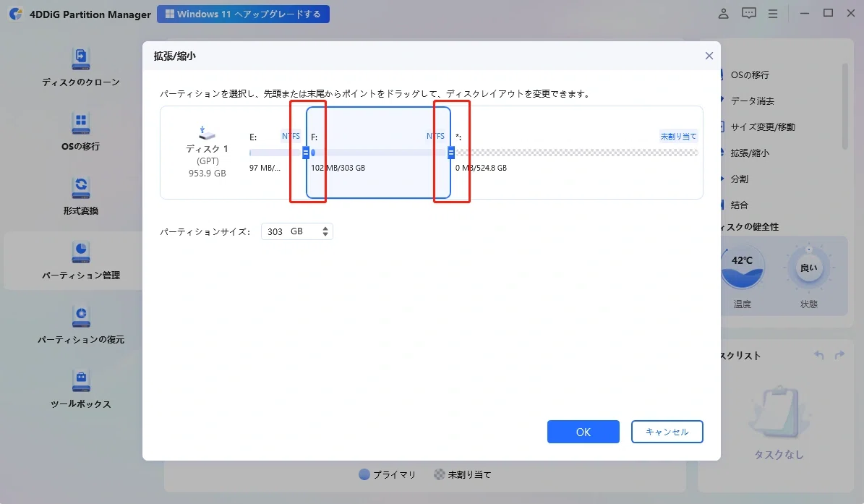
Task: Click the 4DDiG Partition Manager logo icon
Action: (16, 14)
